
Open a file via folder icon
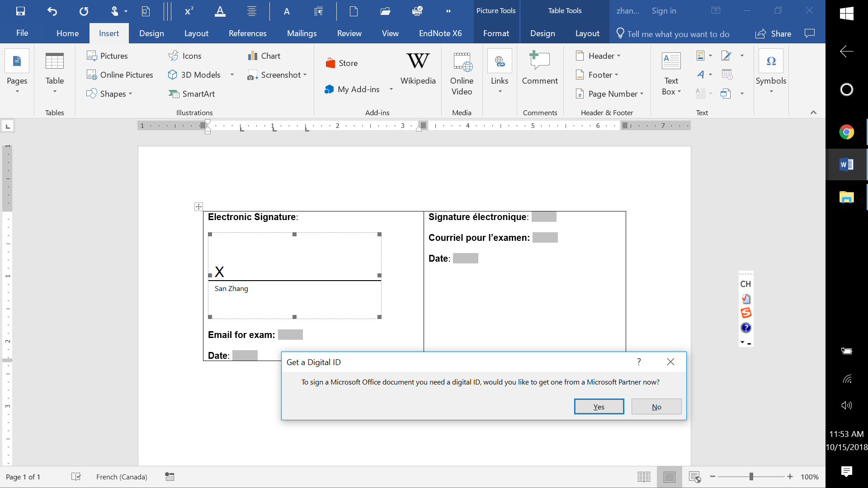(x=385, y=11)
